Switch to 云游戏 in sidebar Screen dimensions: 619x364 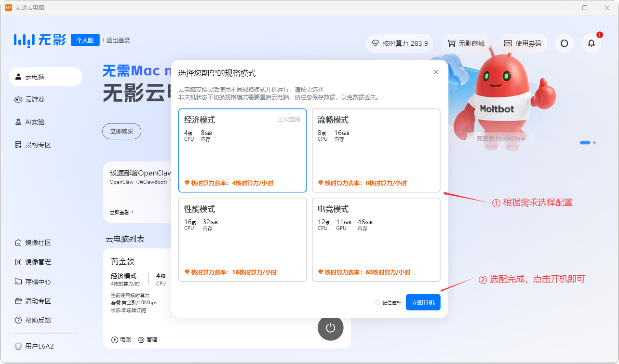(35, 99)
